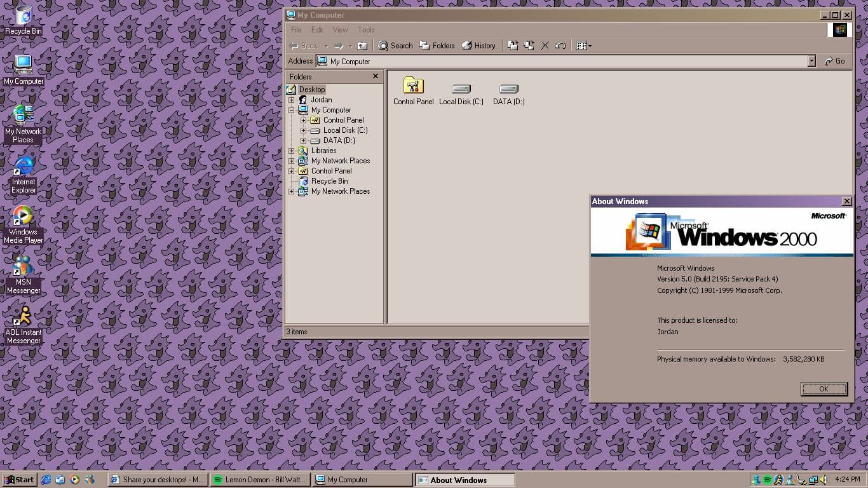The width and height of the screenshot is (868, 488).
Task: Open Recycle Bin on the desktop
Action: point(24,20)
